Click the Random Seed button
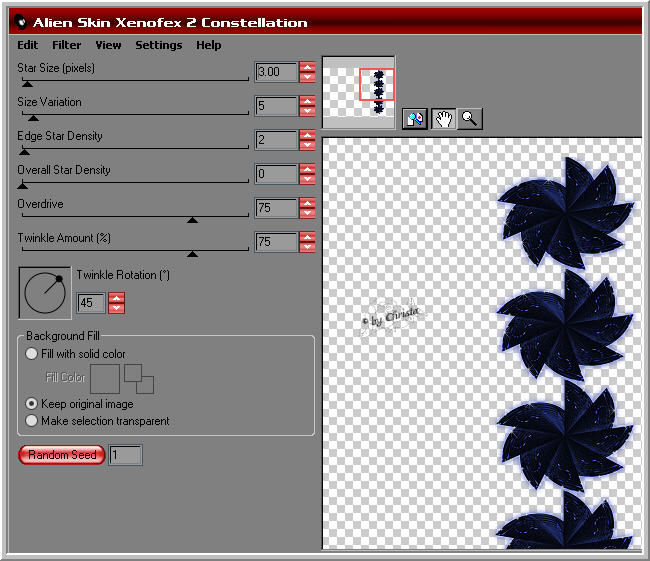650x561 pixels. pos(62,455)
